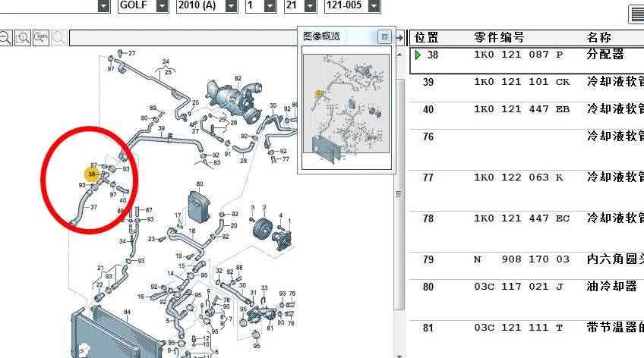Click callout 37 hose in diagram
644x358 pixels.
[93, 207]
